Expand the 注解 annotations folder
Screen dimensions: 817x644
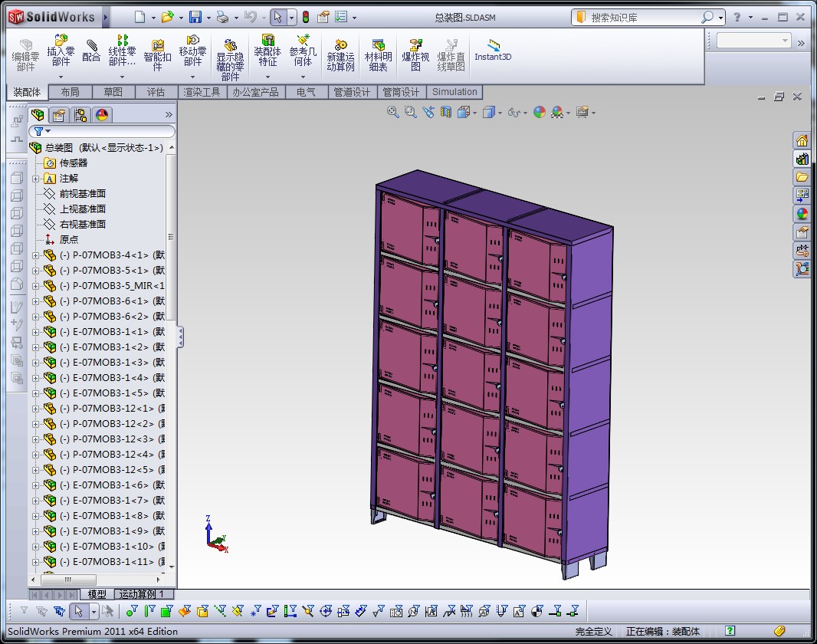[x=35, y=179]
